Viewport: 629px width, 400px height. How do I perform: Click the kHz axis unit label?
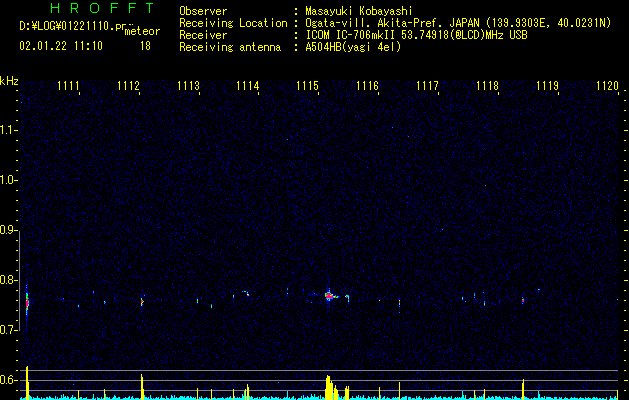(9, 81)
